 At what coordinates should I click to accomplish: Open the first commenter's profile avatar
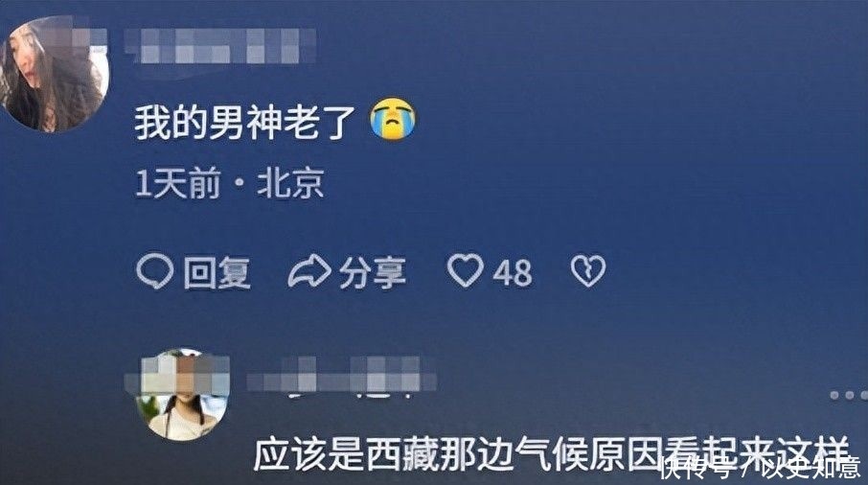(54, 74)
